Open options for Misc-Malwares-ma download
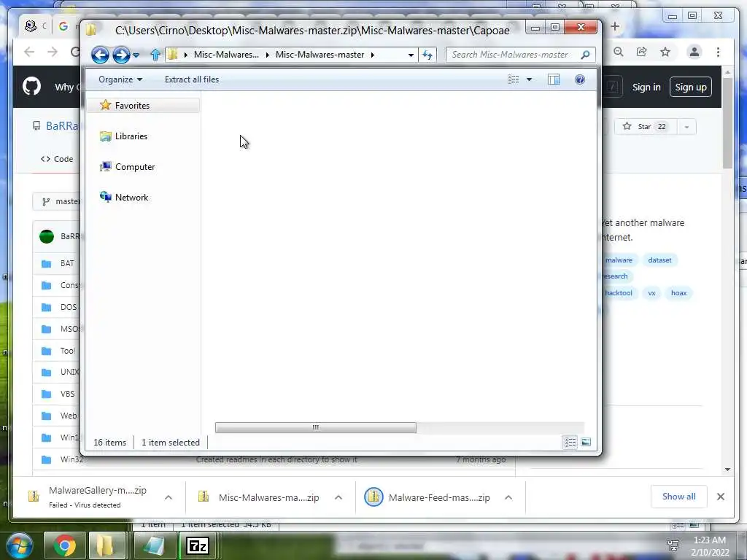Viewport: 747px width, 560px height. click(x=338, y=497)
